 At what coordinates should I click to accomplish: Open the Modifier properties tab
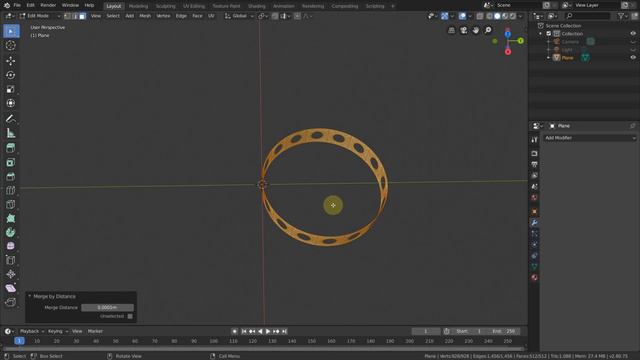click(534, 223)
